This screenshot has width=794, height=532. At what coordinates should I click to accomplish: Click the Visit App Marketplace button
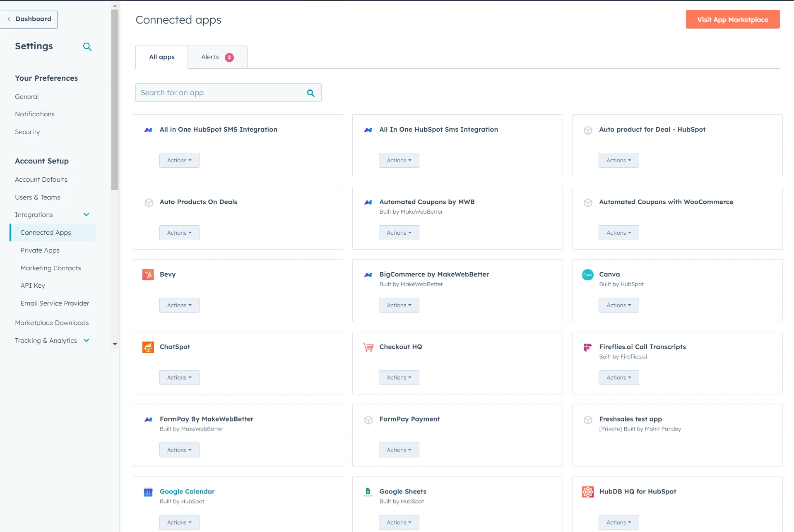click(x=732, y=19)
